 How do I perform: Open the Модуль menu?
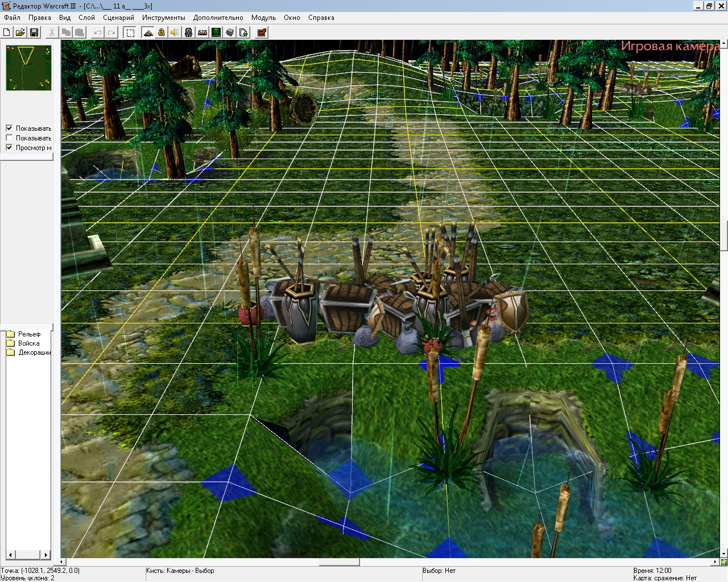[263, 18]
